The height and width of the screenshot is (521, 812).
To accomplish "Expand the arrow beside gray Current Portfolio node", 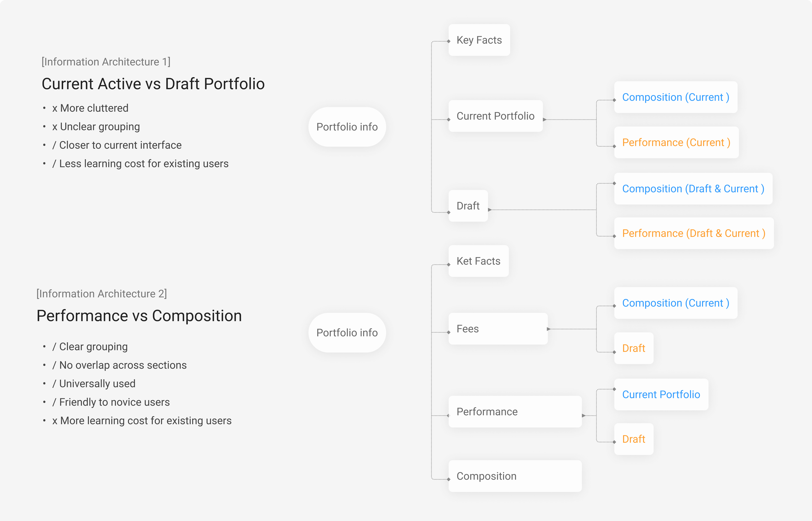I will 544,120.
